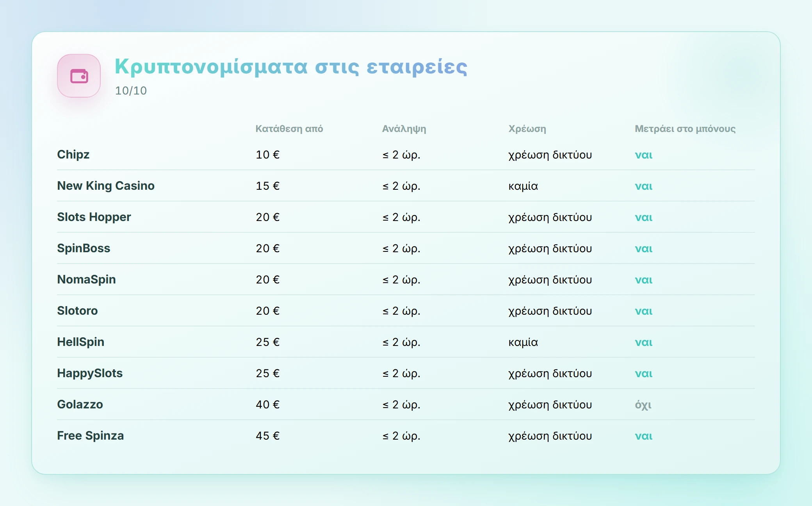
Task: Click the ≤ 2 ώρ. withdrawal for Slotoro
Action: coord(401,311)
